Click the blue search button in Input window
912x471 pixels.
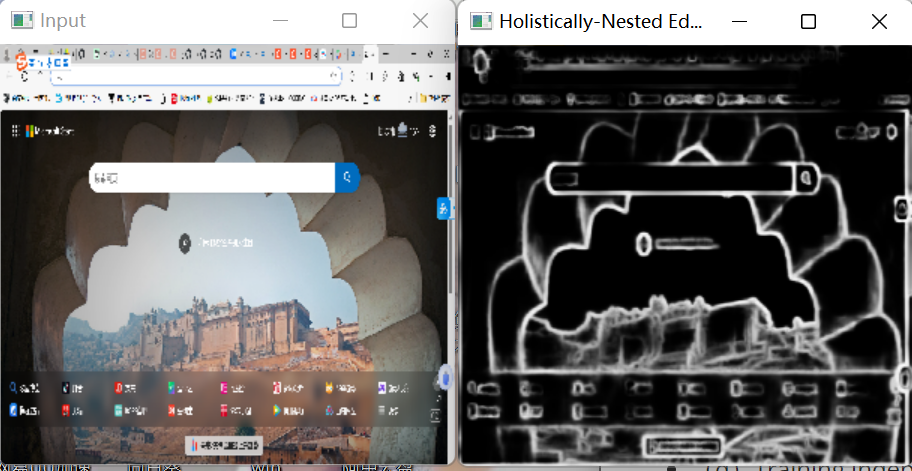tap(346, 177)
